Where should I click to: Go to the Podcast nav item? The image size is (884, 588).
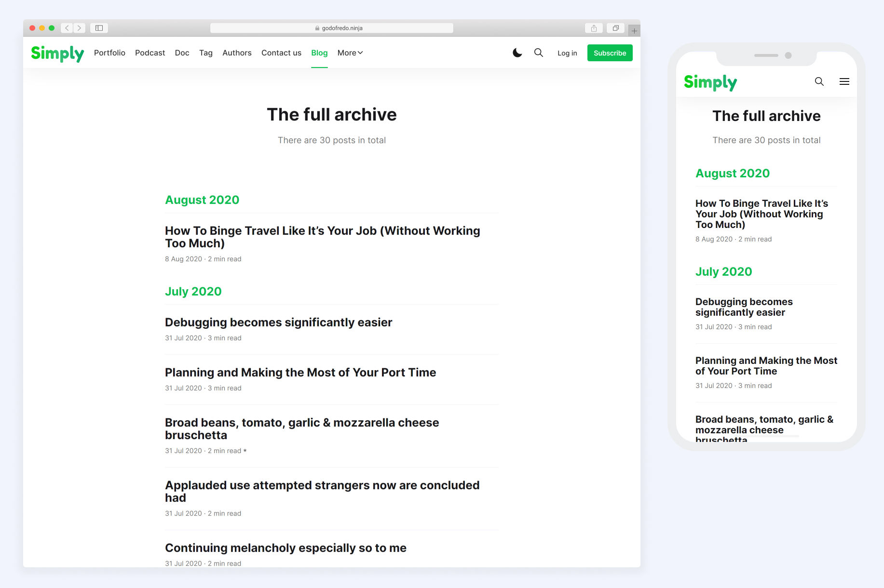(150, 53)
